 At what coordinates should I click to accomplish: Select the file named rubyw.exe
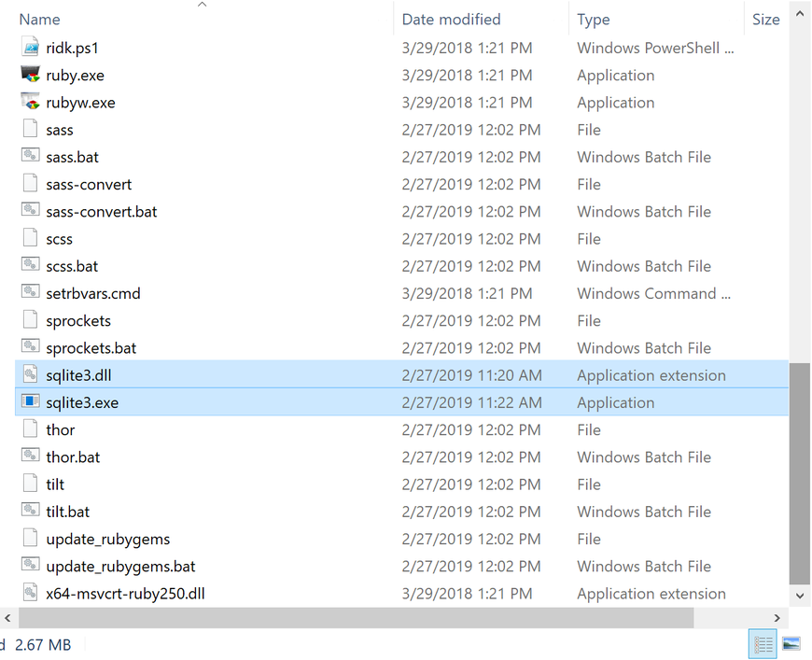click(x=80, y=103)
